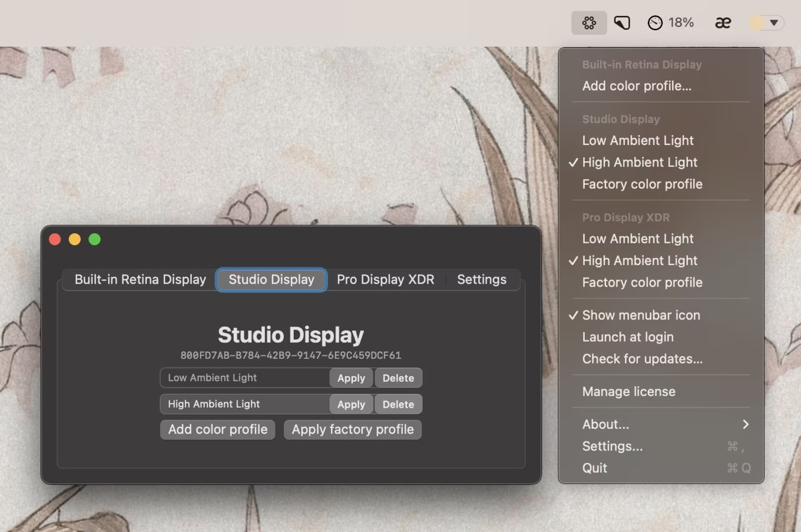
Task: Open the Settings tab in the window
Action: (x=482, y=280)
